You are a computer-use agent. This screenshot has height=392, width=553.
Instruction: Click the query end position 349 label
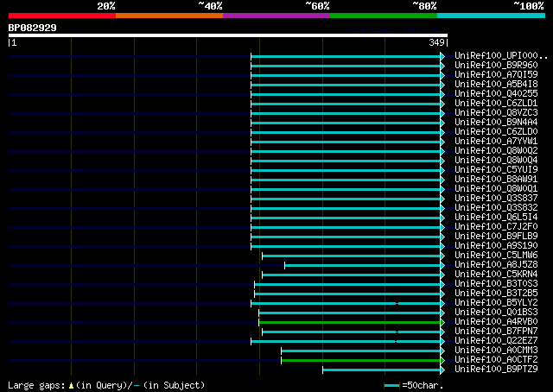point(436,42)
